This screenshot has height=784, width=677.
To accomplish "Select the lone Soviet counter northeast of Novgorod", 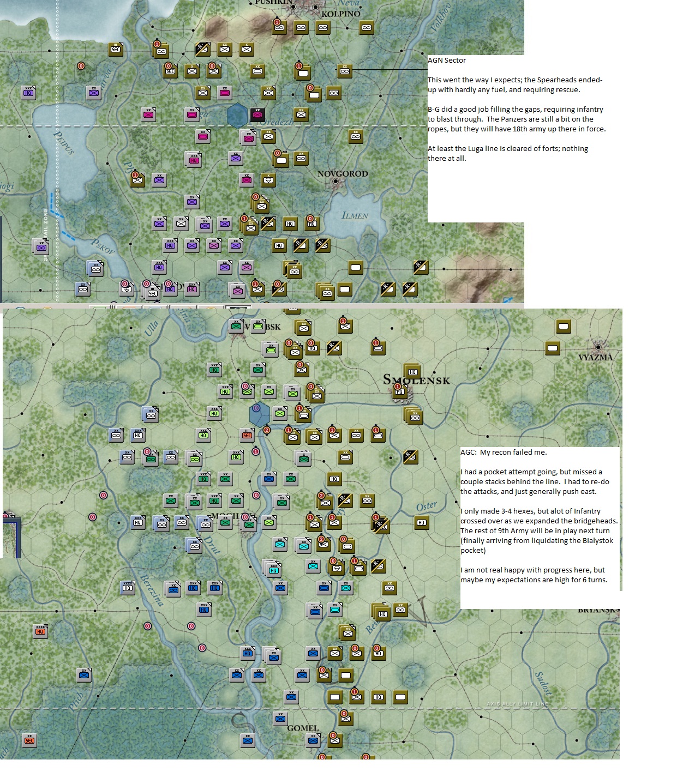I will click(x=356, y=136).
